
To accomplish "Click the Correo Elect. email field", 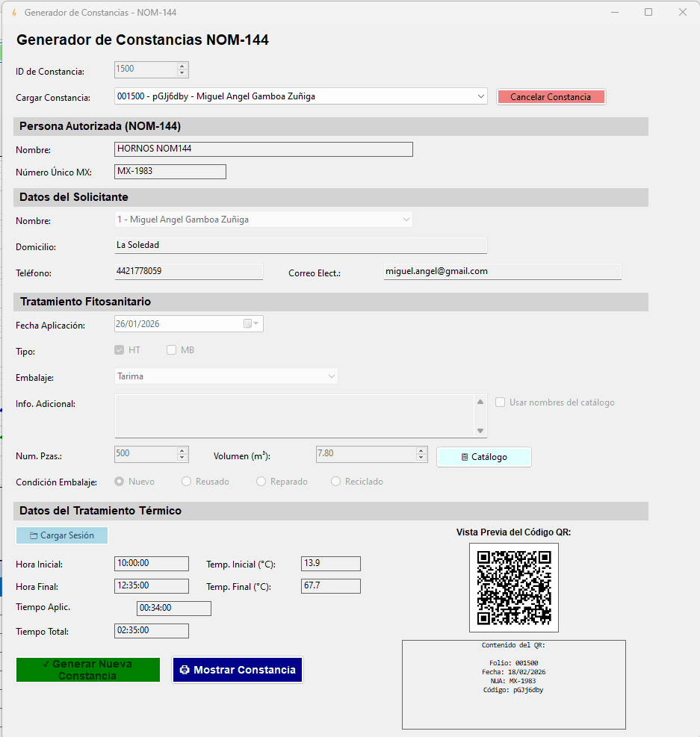I will point(503,272).
